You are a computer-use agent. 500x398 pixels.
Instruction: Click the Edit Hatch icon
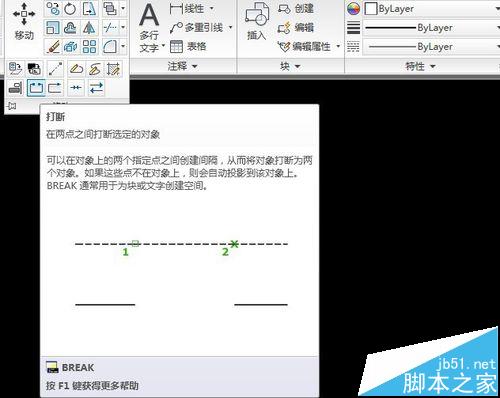[113, 69]
